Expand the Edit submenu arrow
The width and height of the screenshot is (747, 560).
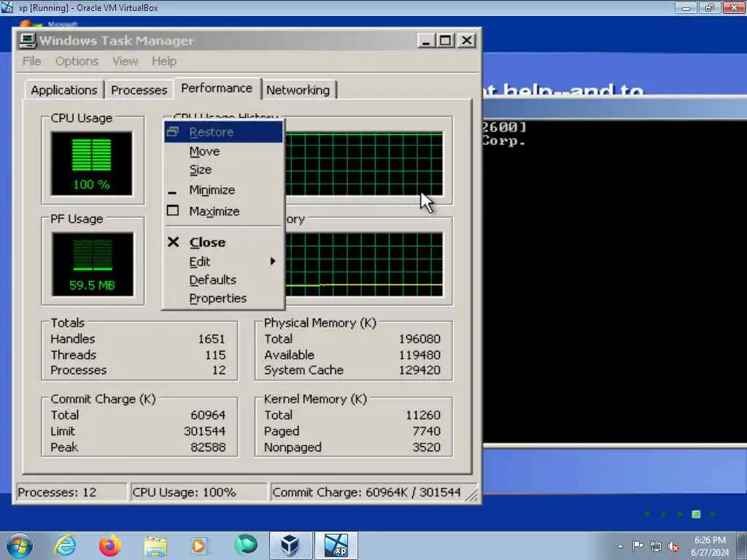[273, 262]
